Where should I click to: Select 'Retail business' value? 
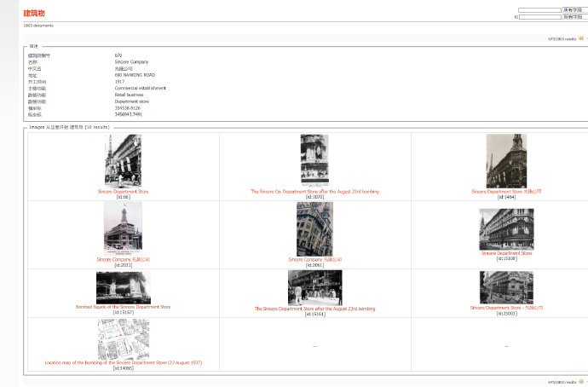tap(129, 95)
